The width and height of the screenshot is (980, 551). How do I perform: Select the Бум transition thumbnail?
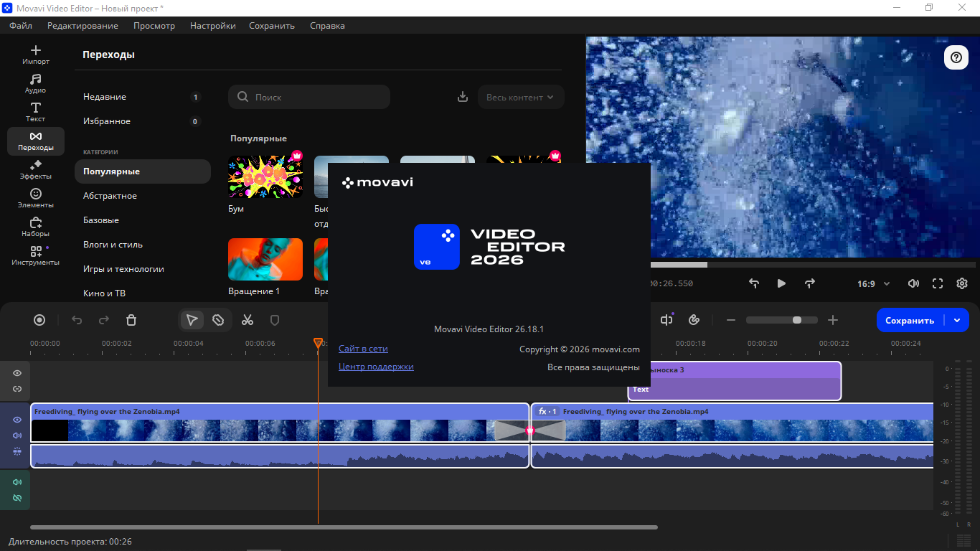(265, 176)
